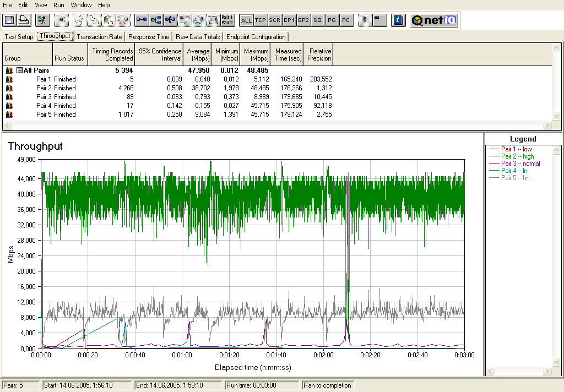Click the Timing Records Completed column header

[x=112, y=55]
